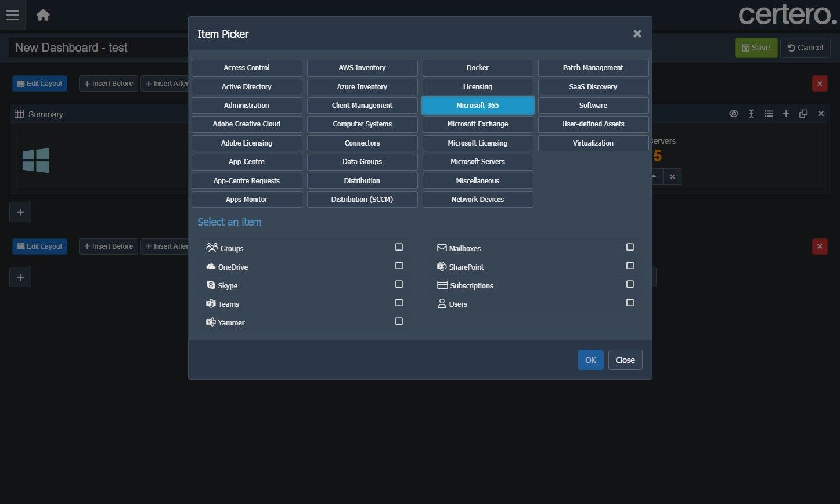840x504 pixels.
Task: Click the home icon in top bar
Action: click(43, 15)
